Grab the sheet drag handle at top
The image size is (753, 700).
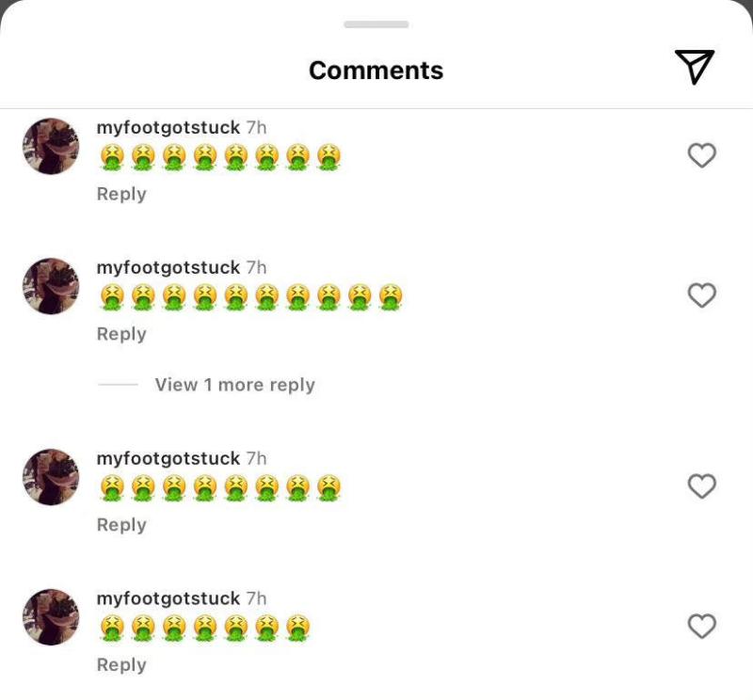[x=376, y=24]
